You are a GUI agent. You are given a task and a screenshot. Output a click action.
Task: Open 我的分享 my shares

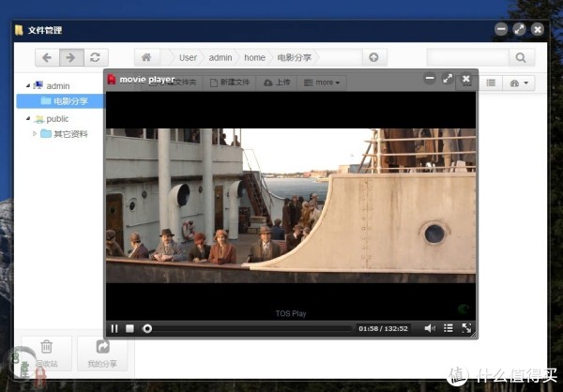click(x=102, y=354)
